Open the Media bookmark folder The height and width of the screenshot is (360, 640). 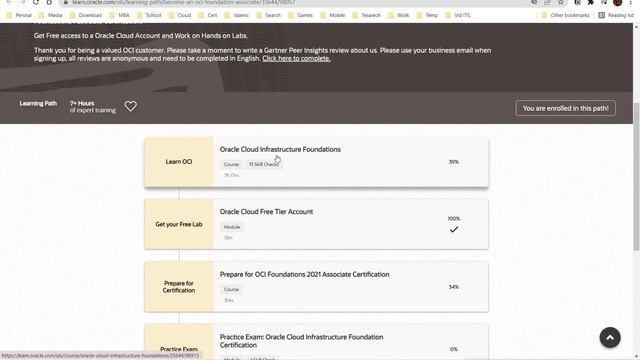tap(50, 15)
